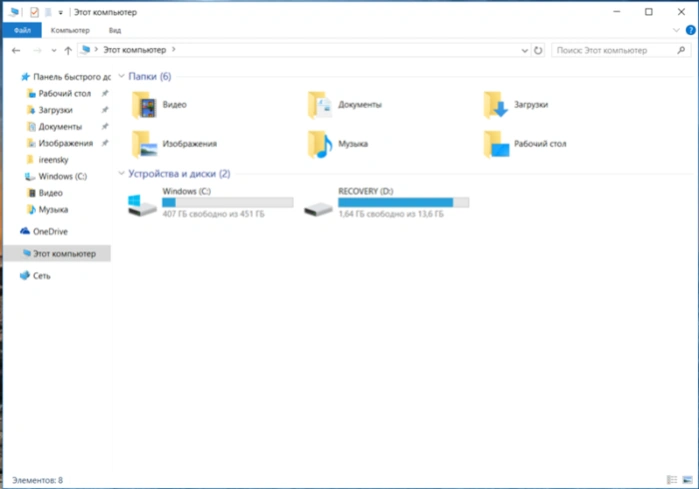The height and width of the screenshot is (489, 699).
Task: Select the Windows (C:) drive icon
Action: pyautogui.click(x=142, y=205)
